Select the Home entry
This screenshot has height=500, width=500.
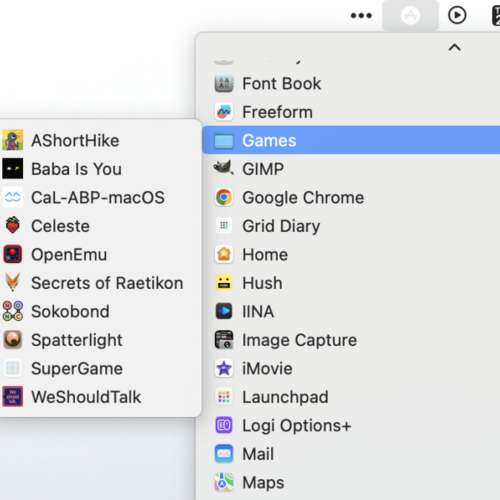(351, 254)
